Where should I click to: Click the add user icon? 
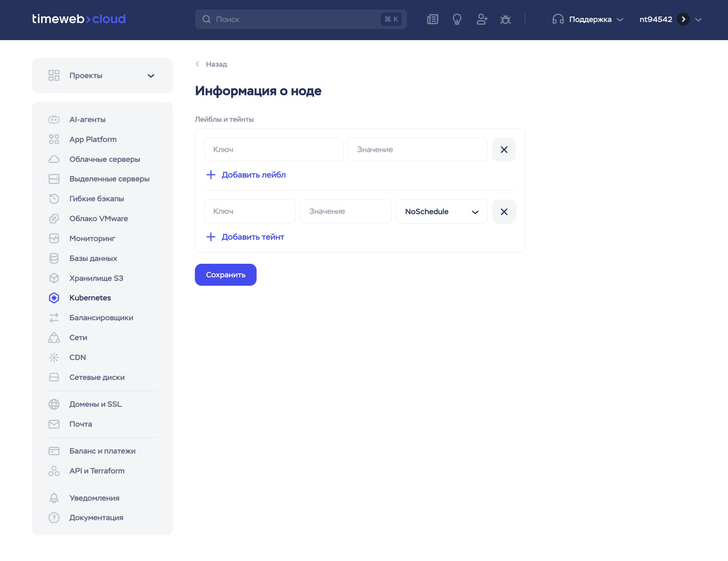(481, 19)
